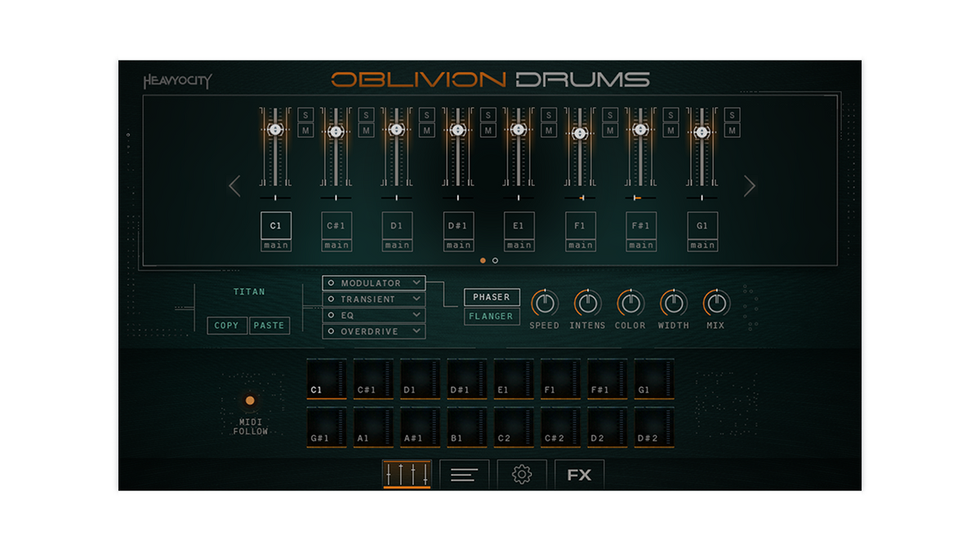Open the FX tab
The height and width of the screenshot is (551, 980).
coord(579,474)
